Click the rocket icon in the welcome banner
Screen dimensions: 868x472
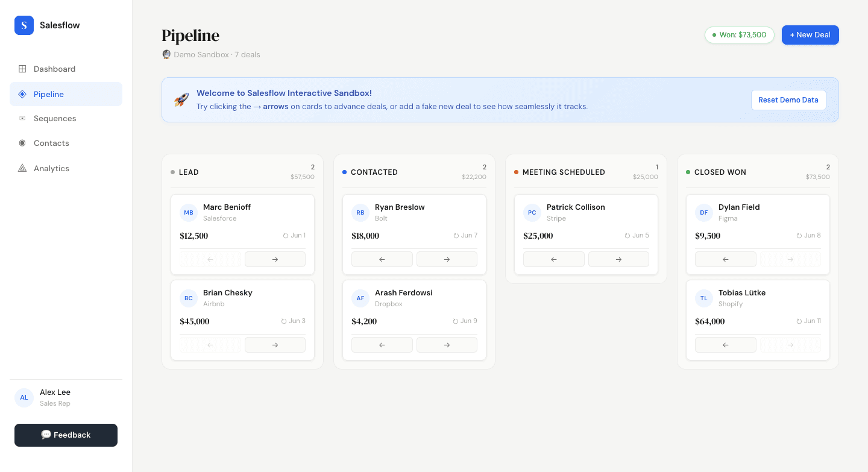pyautogui.click(x=181, y=100)
